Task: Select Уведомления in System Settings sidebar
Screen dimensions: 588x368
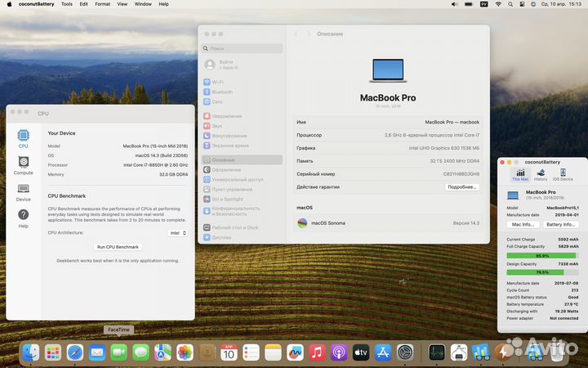Action: (x=223, y=116)
